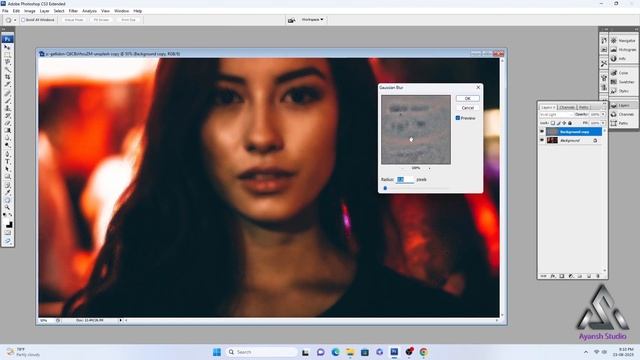The image size is (640, 360).
Task: Select the Rectangular Marquee tool
Action: [x=7, y=54]
